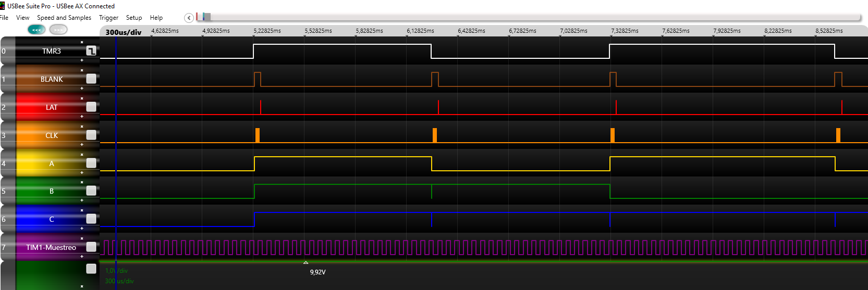Click the TMR3 channel label
868x290 pixels.
(52, 51)
